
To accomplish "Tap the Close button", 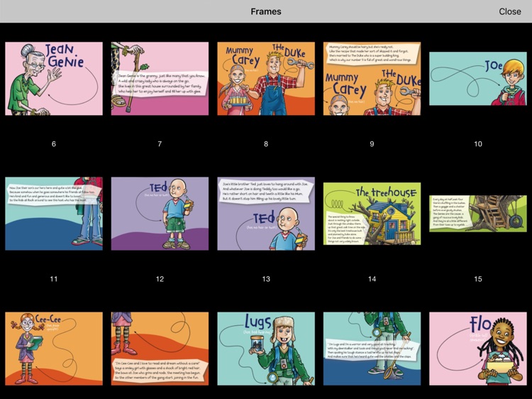I will pos(509,11).
